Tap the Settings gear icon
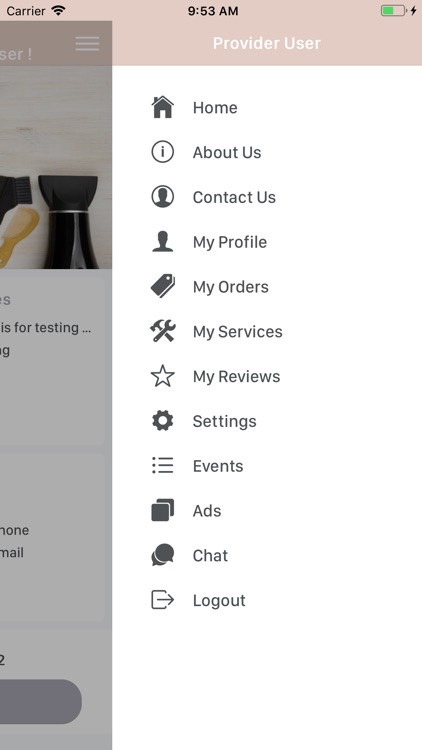 click(163, 421)
